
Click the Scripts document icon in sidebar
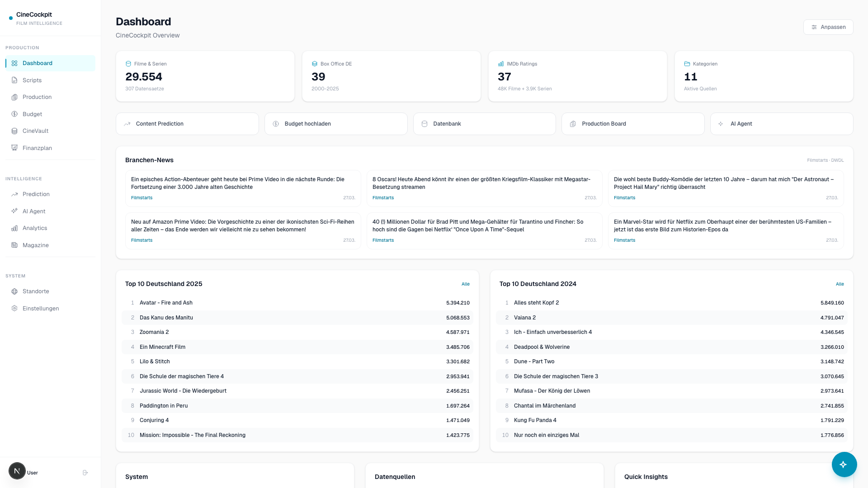14,80
